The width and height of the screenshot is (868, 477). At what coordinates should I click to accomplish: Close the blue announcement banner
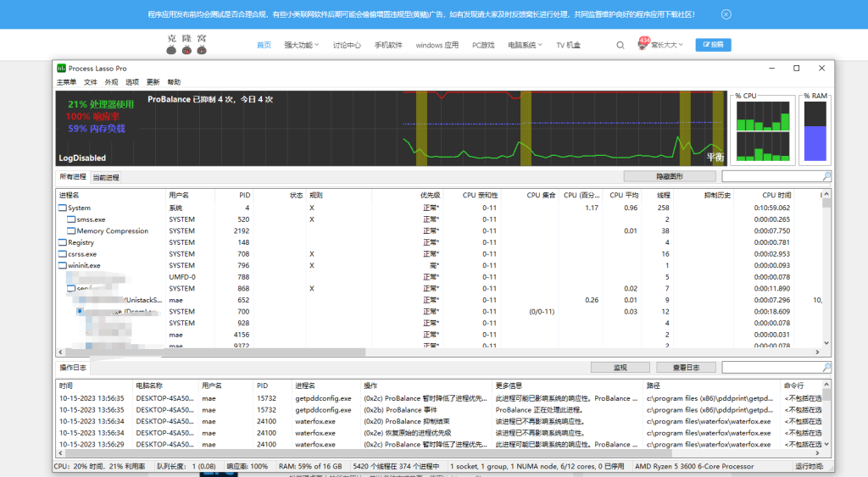coord(726,14)
